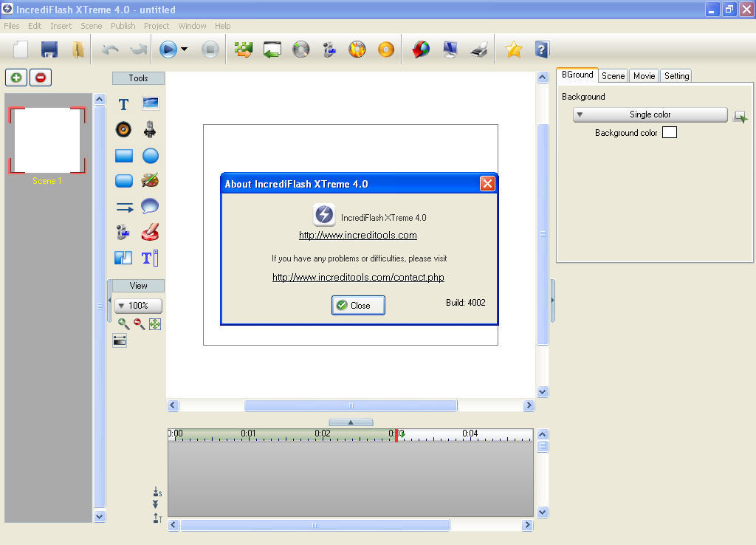Open the Single color background dropdown
The width and height of the screenshot is (756, 545).
[650, 114]
